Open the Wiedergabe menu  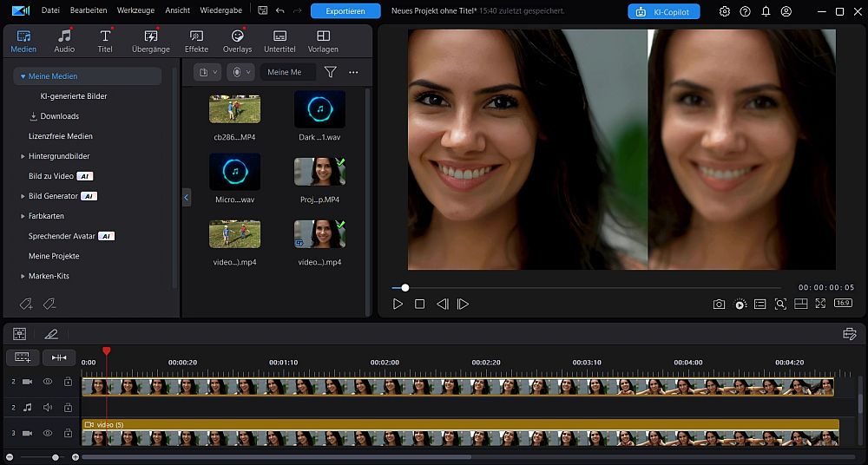pos(220,10)
